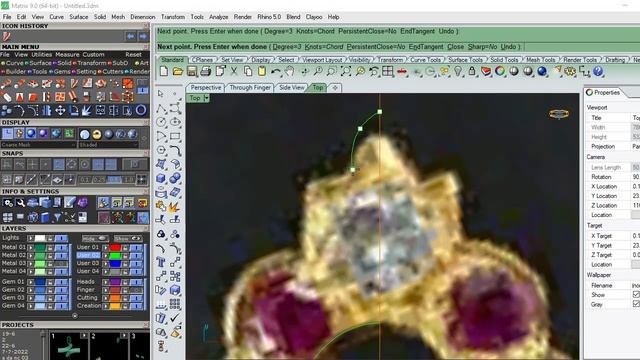Image resolution: width=640 pixels, height=360 pixels.
Task: Expand the User 03 layer arrow
Action: tap(106, 263)
